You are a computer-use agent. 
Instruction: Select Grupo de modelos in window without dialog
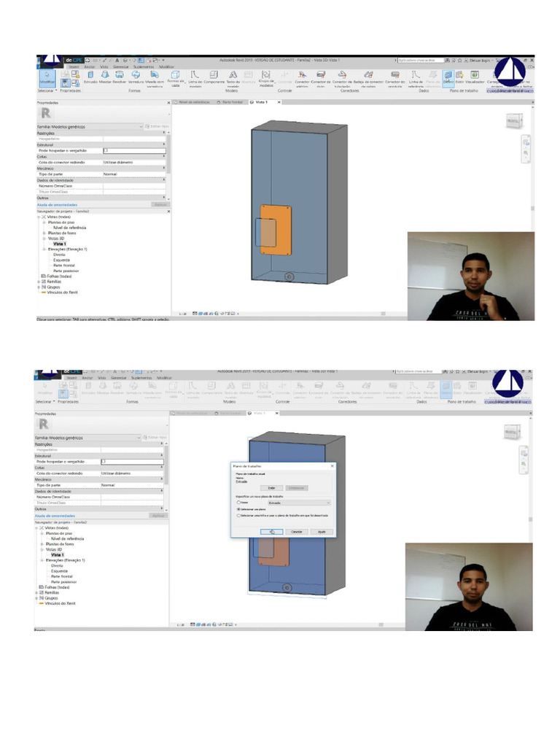coord(266,79)
